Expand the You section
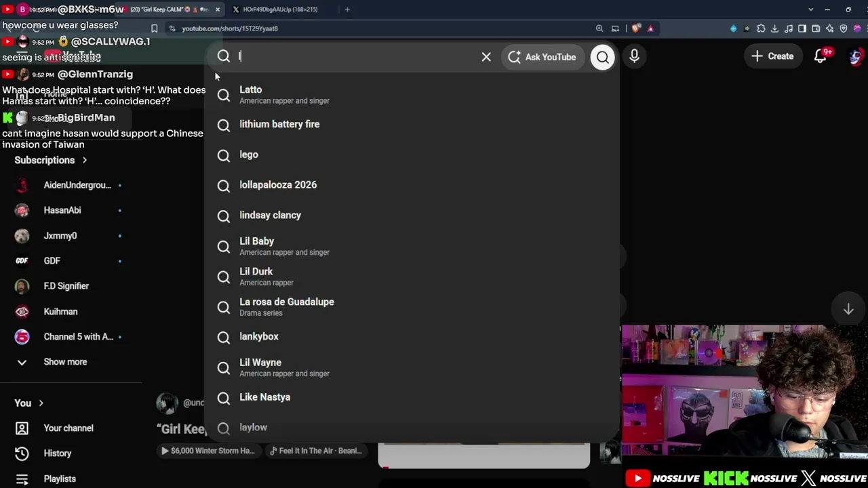 click(29, 403)
